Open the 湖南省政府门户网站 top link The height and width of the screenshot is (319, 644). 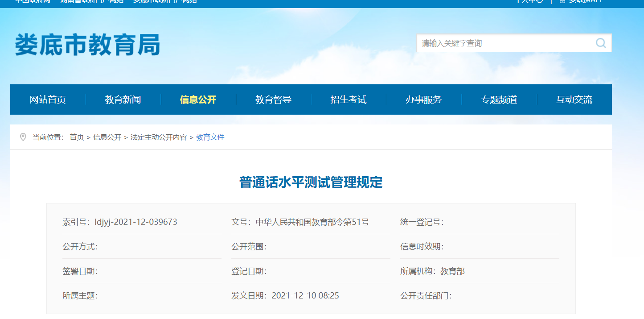(x=92, y=1)
